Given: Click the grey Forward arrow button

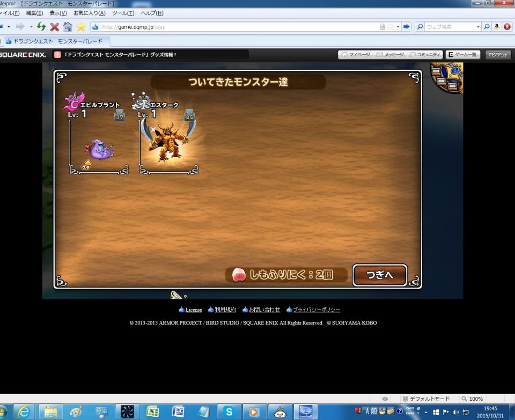Looking at the screenshot, I should pos(20,26).
